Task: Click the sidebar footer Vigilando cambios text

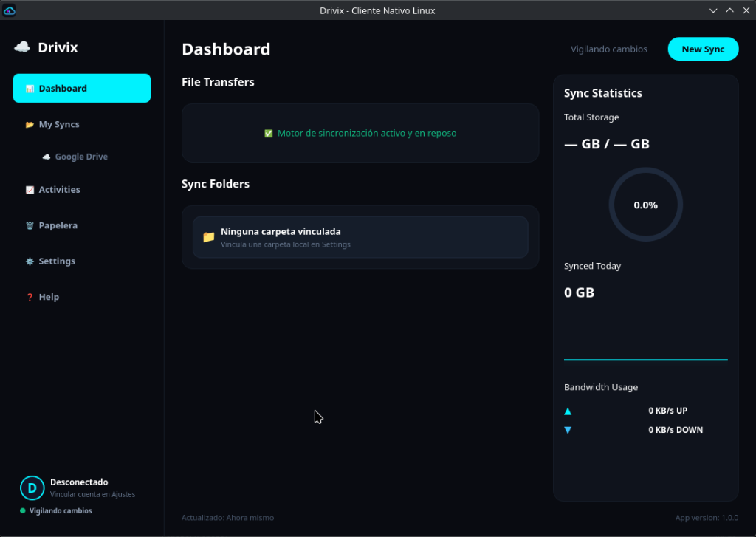Action: [61, 510]
